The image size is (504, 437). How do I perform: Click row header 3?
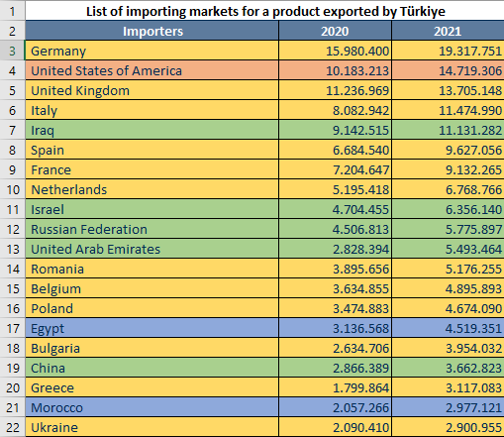(12, 51)
